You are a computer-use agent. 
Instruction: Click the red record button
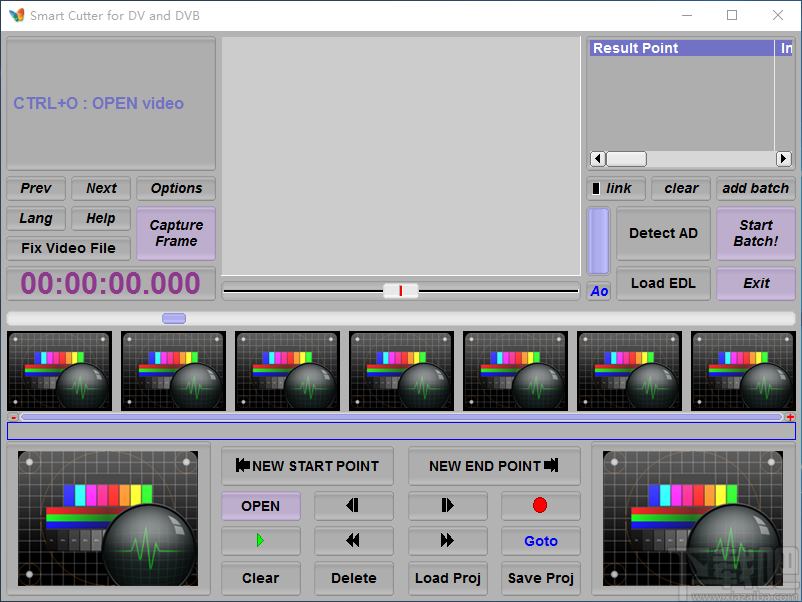[541, 506]
